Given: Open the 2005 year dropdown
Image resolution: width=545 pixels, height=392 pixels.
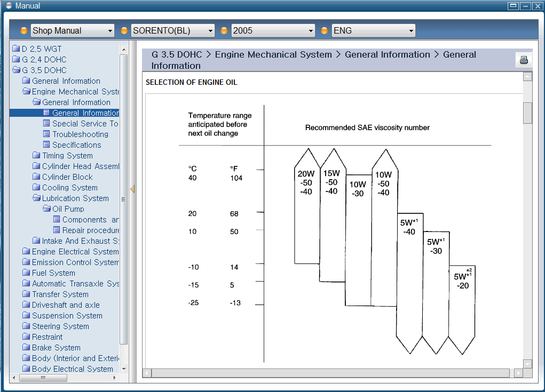Looking at the screenshot, I should (x=273, y=31).
